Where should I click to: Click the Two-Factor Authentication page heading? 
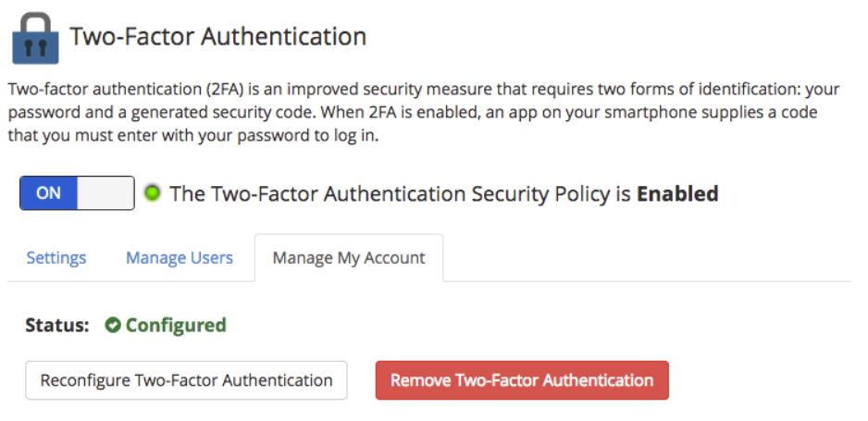(218, 37)
